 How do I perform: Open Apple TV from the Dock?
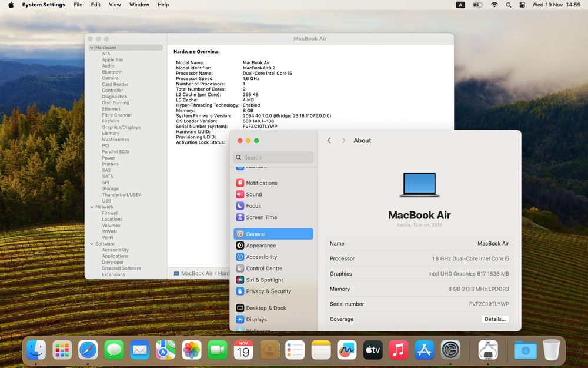pos(373,350)
